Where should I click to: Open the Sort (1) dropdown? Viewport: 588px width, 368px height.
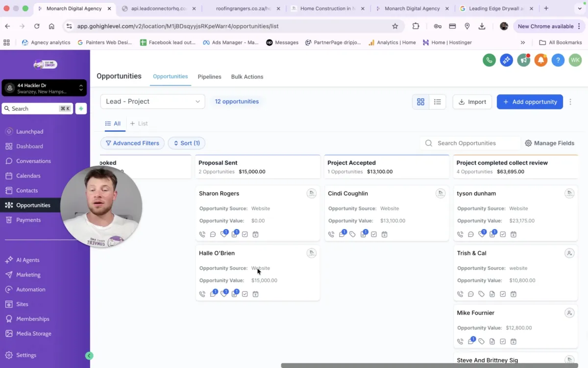tap(187, 143)
